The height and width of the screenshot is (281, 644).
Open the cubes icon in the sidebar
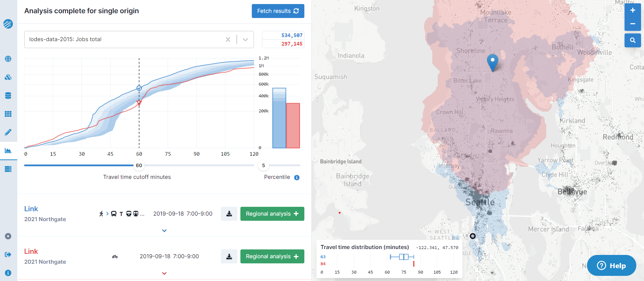point(8,77)
